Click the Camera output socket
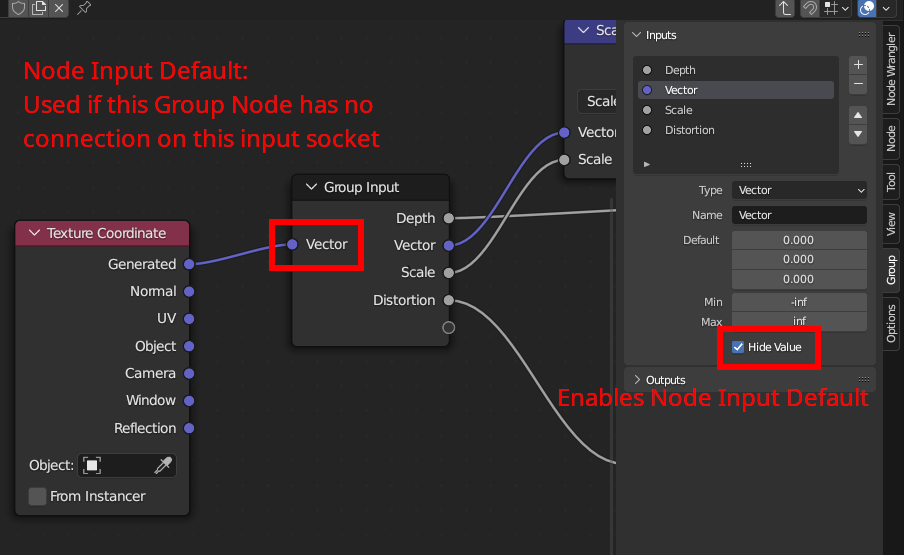The image size is (904, 555). coord(189,373)
